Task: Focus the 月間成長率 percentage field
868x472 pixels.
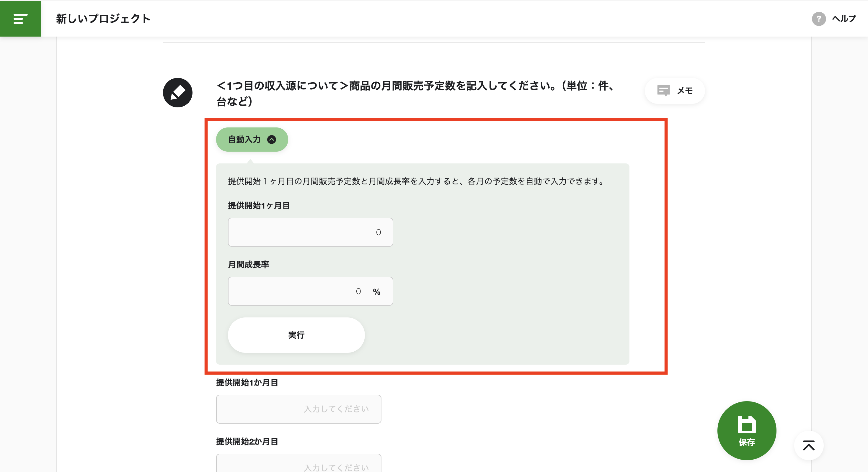Action: (296, 291)
